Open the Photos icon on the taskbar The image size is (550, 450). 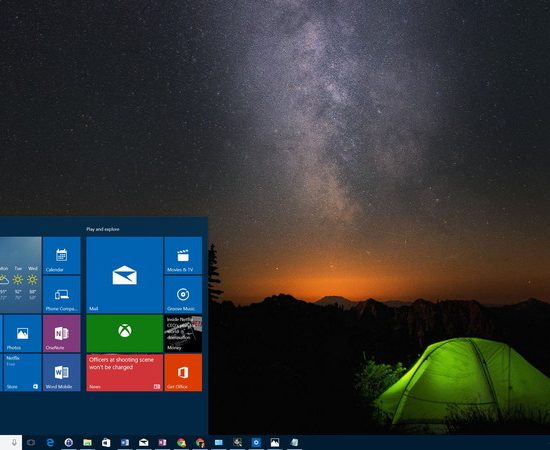click(275, 443)
